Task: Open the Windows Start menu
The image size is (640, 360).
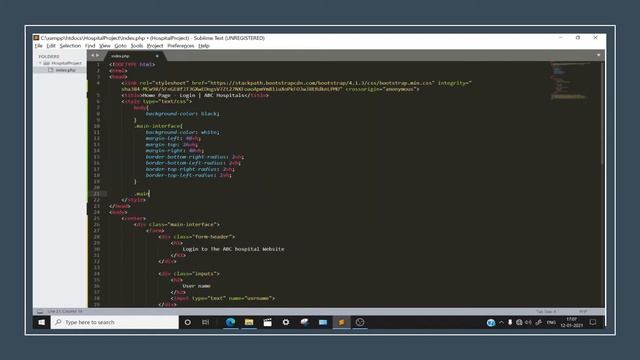Action: [x=42, y=322]
